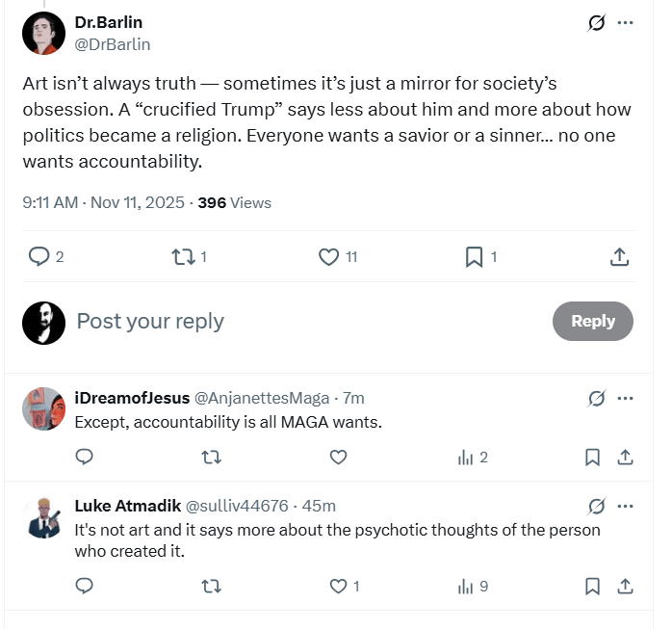Open more options on Dr.Barlin's post
This screenshot has height=629, width=672.
(x=626, y=23)
